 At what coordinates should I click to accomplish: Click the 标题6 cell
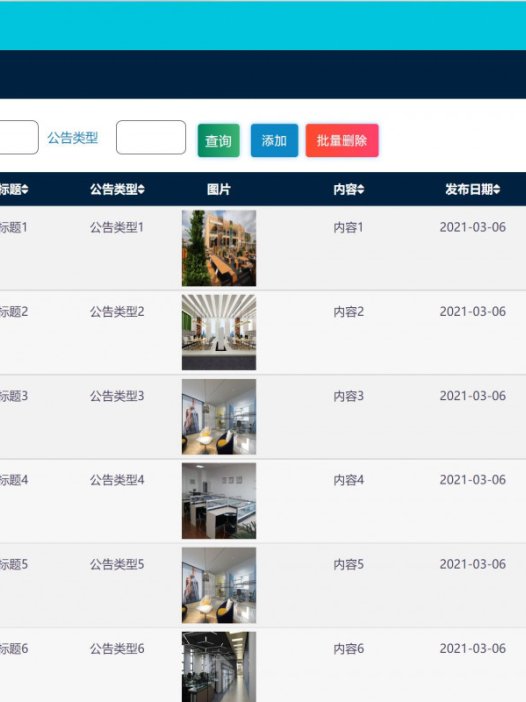click(14, 648)
